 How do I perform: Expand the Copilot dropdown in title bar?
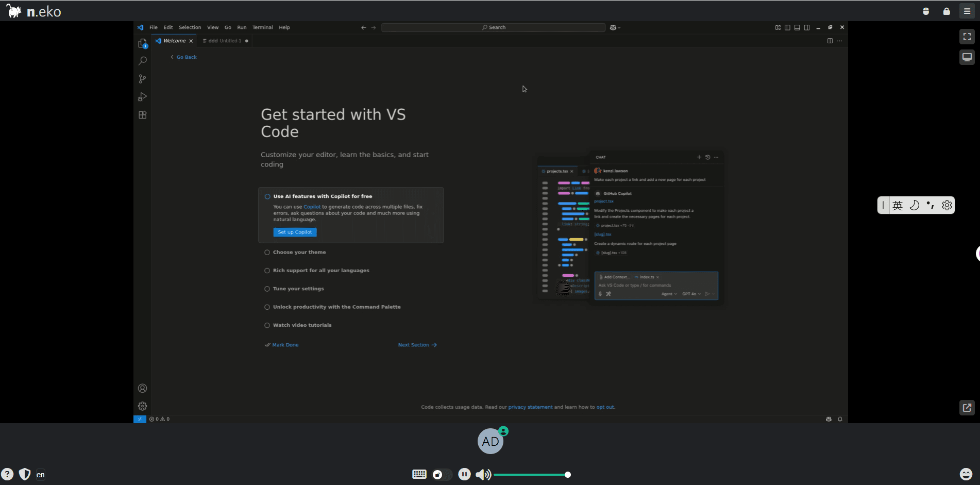click(x=615, y=27)
